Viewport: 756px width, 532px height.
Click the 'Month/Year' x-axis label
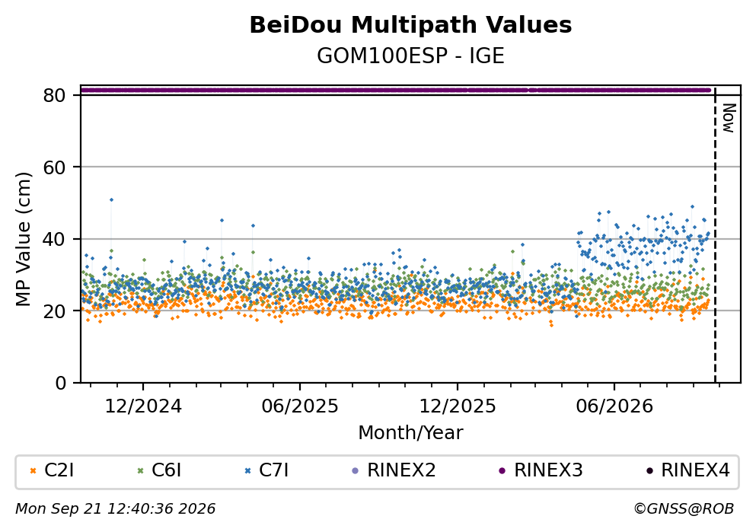pyautogui.click(x=410, y=433)
